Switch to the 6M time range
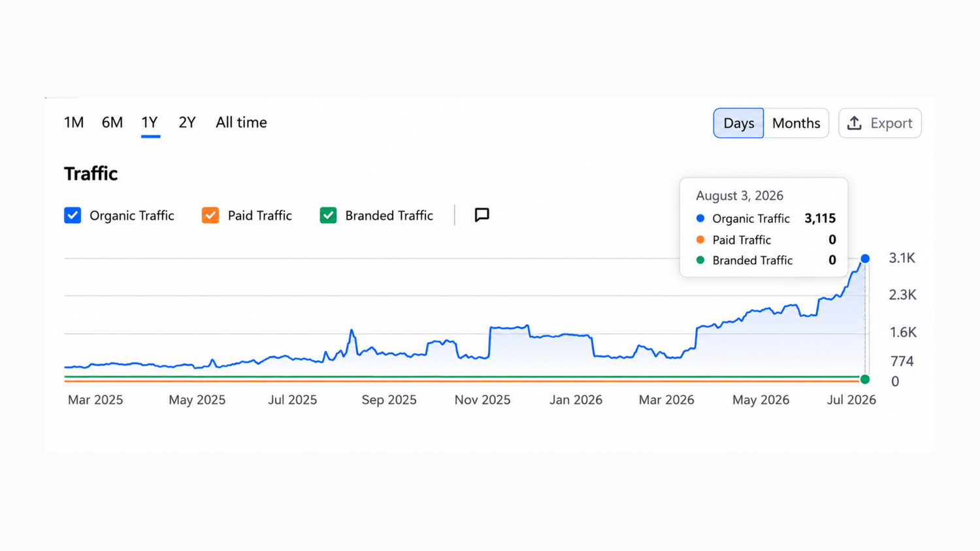980x551 pixels. (112, 122)
